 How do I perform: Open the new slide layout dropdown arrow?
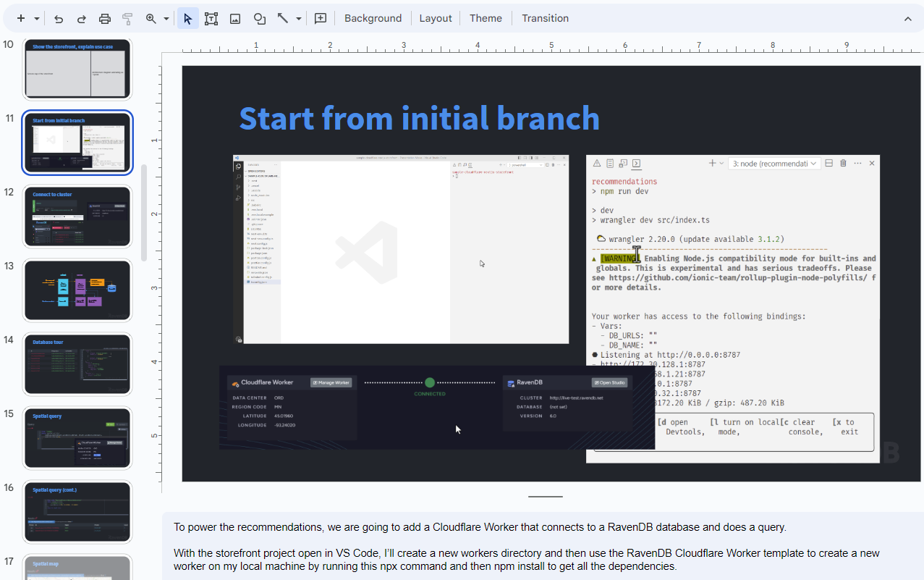pos(37,18)
